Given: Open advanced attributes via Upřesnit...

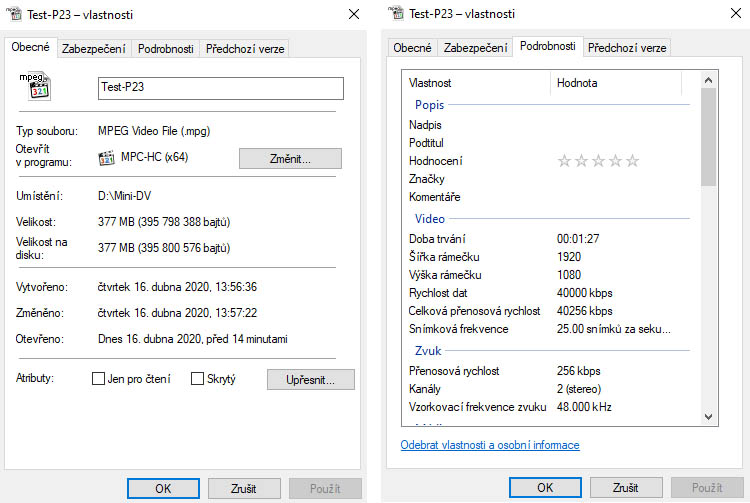Looking at the screenshot, I should [311, 379].
